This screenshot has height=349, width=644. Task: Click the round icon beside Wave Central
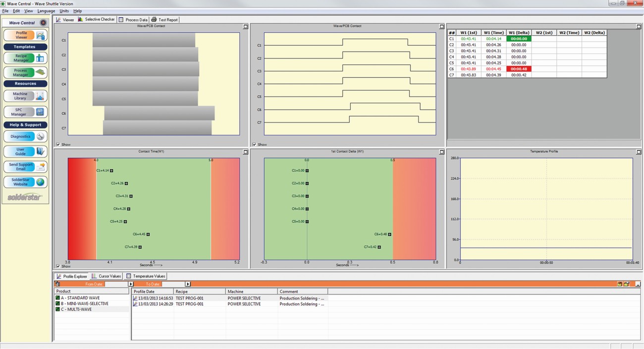pos(43,23)
